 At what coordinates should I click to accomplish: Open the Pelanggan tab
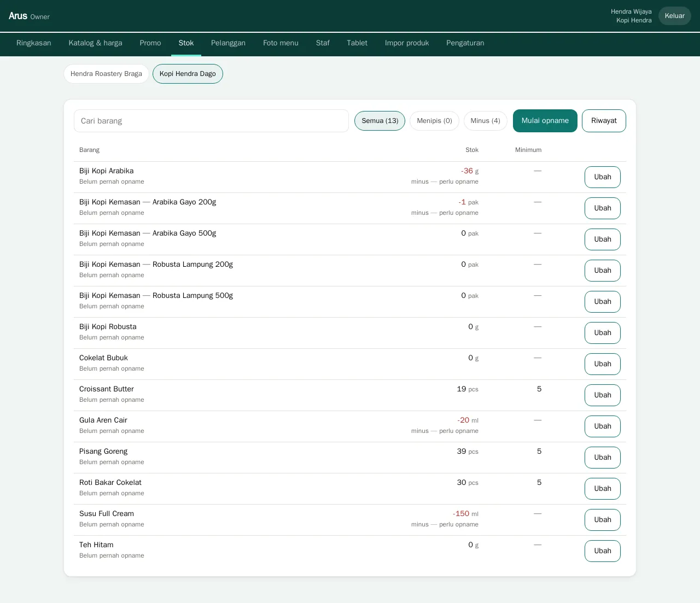pos(228,43)
